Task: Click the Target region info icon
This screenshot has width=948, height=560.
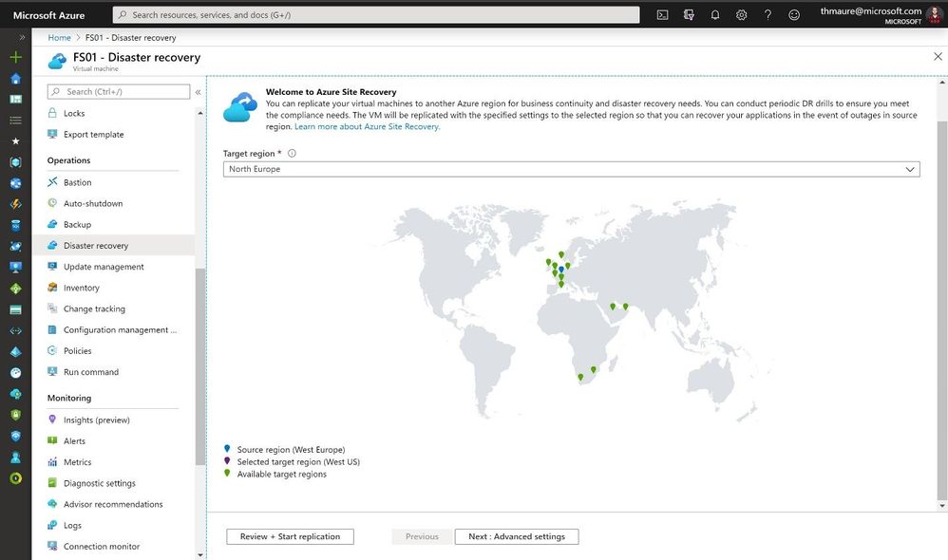Action: (x=292, y=154)
